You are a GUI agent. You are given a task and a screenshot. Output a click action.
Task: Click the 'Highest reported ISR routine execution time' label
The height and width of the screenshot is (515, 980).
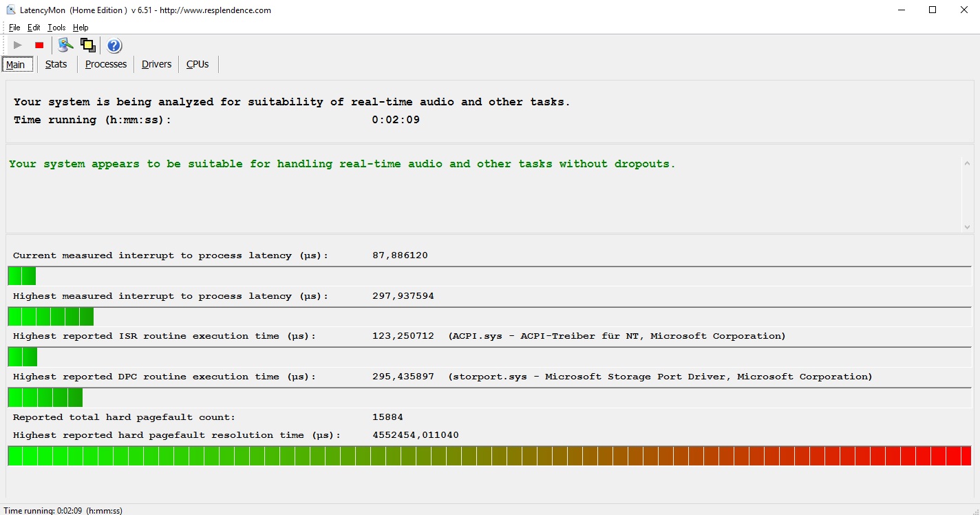164,336
